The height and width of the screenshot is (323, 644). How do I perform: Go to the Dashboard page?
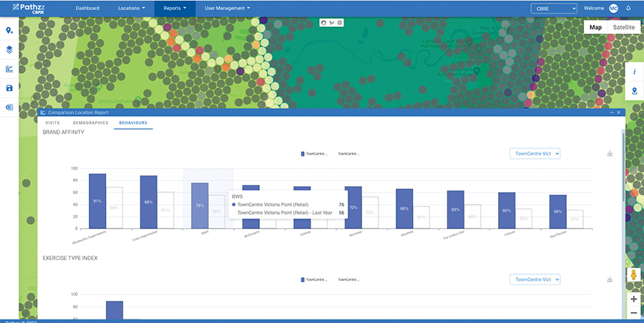click(x=88, y=8)
